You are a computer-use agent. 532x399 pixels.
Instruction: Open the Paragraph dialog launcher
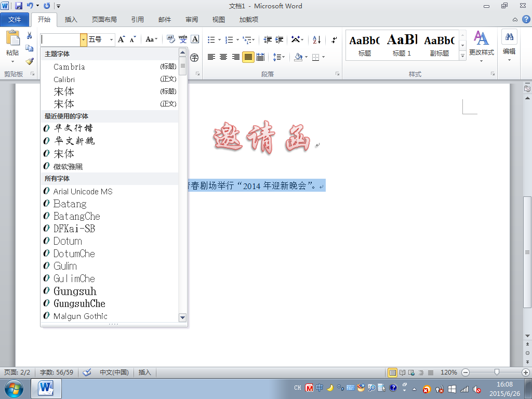(x=337, y=74)
